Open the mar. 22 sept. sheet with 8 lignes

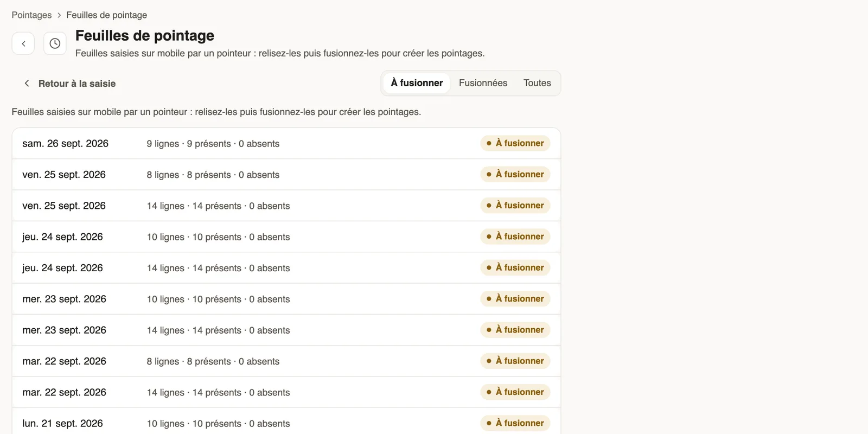(286, 361)
